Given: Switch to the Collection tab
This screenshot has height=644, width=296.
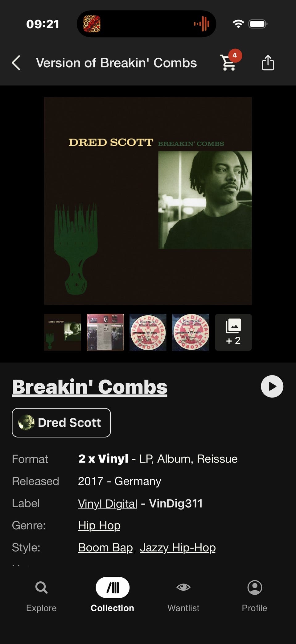Looking at the screenshot, I should [x=112, y=595].
